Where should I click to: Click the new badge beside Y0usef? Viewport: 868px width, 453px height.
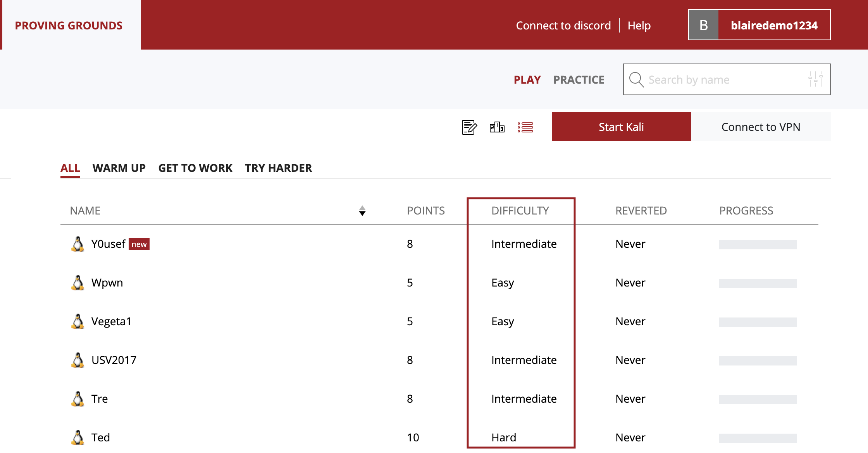click(139, 244)
